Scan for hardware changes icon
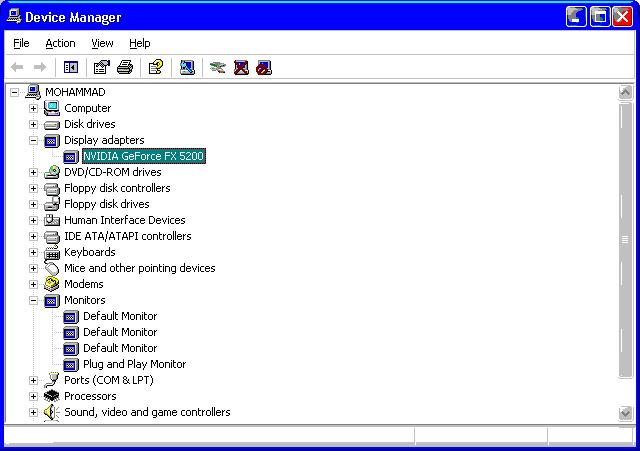The width and height of the screenshot is (640, 451). [187, 67]
